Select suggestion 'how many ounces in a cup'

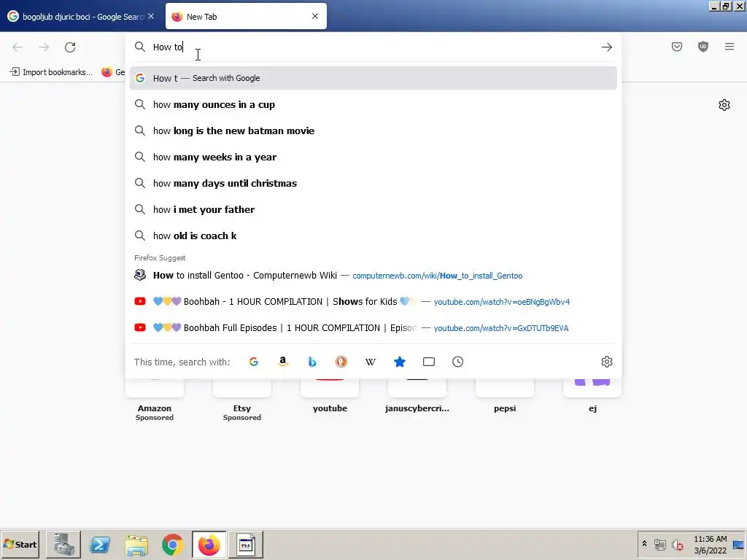(373, 105)
